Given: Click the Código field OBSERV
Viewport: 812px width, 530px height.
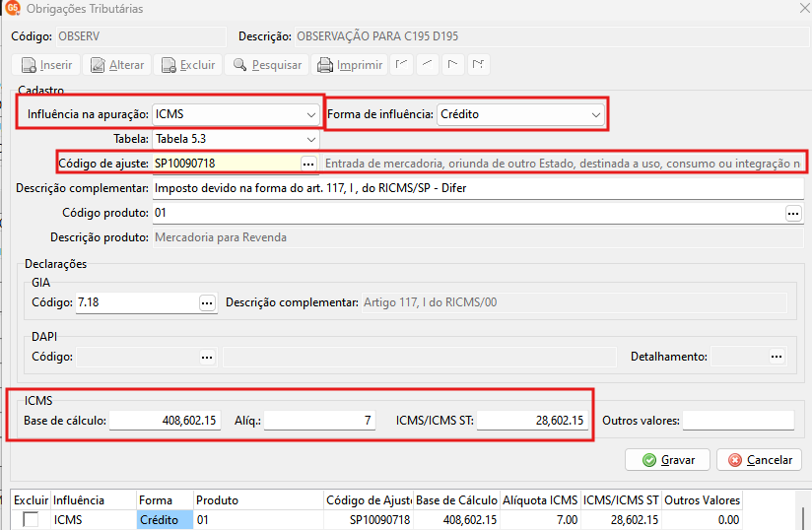Looking at the screenshot, I should pyautogui.click(x=141, y=36).
